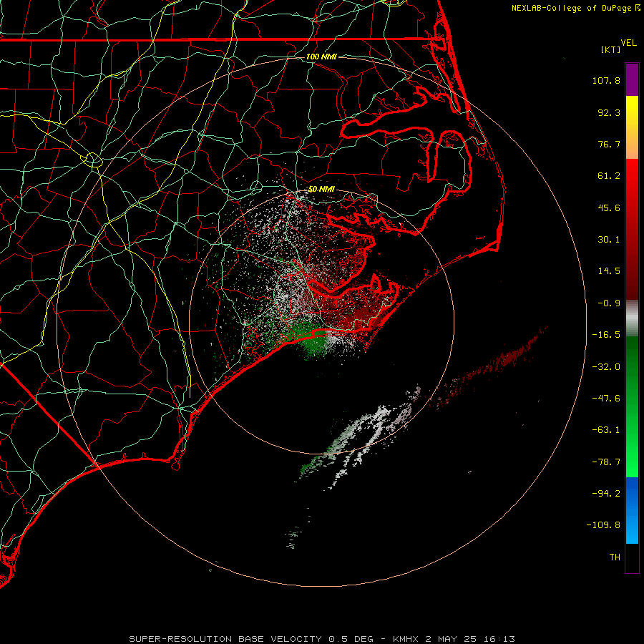Click the -0.9 value on the velocity scale
This screenshot has width=644, height=644.
(x=609, y=303)
